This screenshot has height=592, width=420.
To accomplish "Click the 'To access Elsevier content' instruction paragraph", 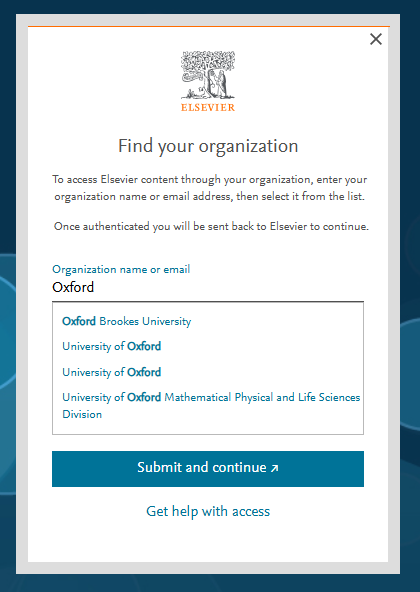I will (209, 188).
